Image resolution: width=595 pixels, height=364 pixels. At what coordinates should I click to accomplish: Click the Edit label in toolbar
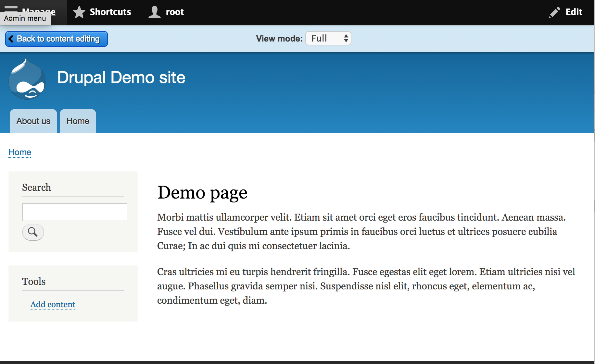pos(574,12)
